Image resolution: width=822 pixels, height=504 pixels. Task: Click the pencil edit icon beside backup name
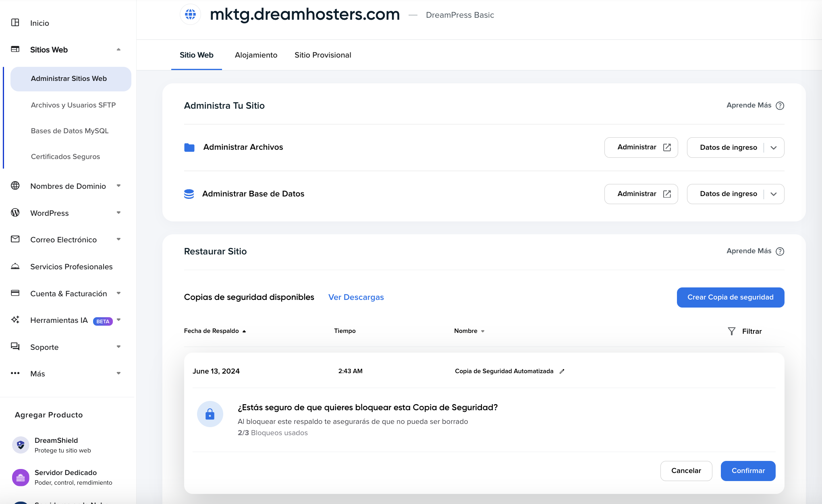coord(562,372)
